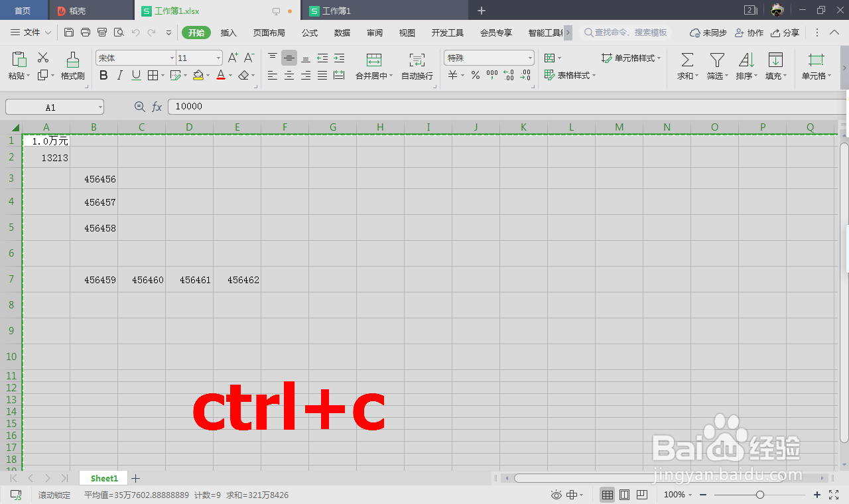
Task: Open the 数据 ribbon tab
Action: coord(342,32)
